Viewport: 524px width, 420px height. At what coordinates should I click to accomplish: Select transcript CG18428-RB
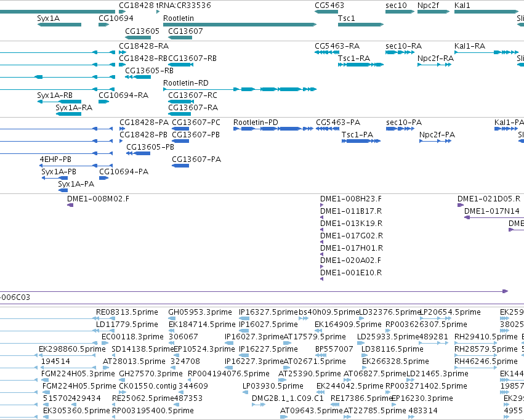(x=143, y=58)
